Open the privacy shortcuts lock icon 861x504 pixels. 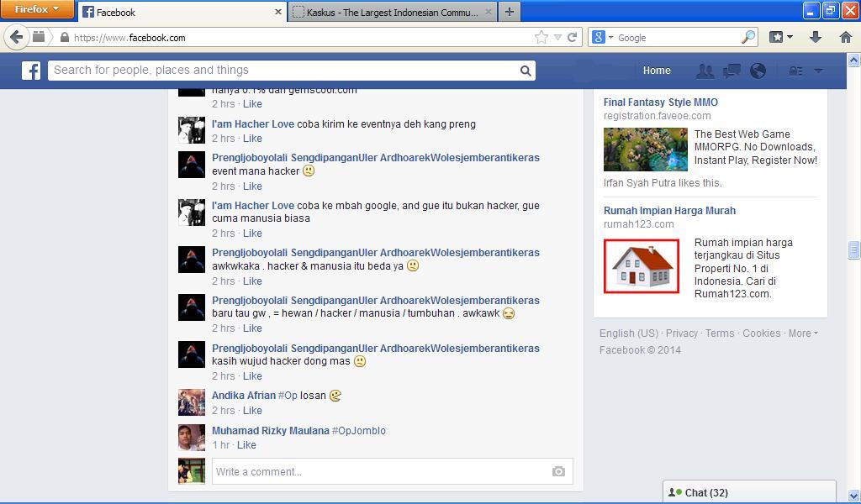tap(795, 71)
